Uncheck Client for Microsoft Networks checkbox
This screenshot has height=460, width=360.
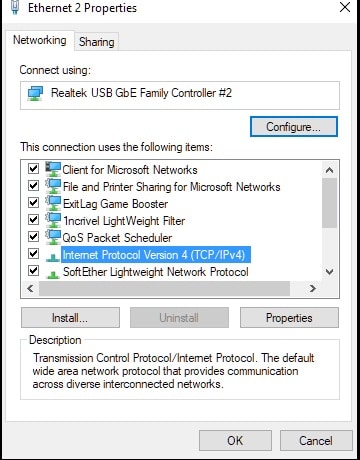(33, 169)
